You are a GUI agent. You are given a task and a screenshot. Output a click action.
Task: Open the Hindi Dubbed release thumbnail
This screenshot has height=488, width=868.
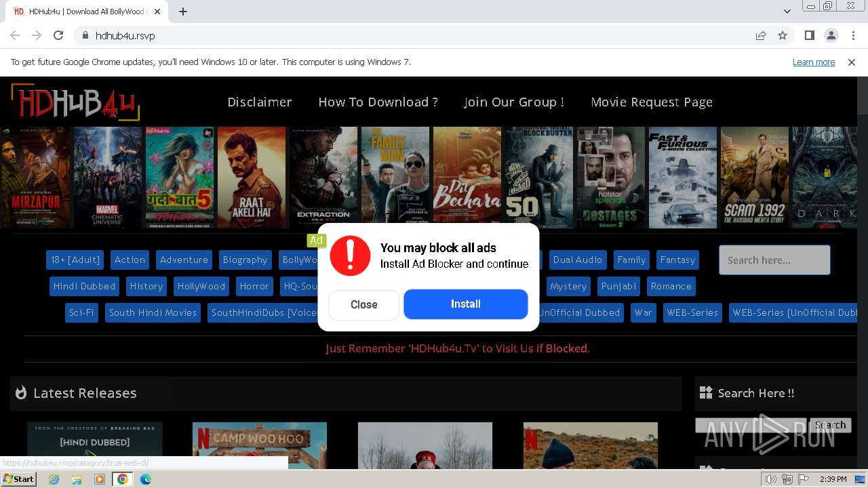coord(95,445)
